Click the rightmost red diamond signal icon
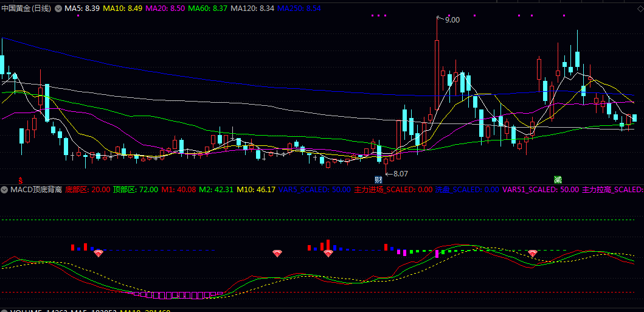The height and width of the screenshot is (312, 644). coord(533,253)
